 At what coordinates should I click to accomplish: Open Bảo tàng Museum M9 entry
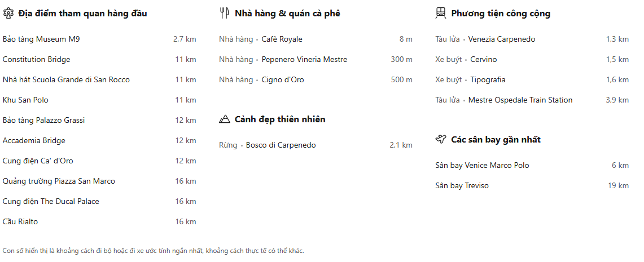pyautogui.click(x=42, y=39)
